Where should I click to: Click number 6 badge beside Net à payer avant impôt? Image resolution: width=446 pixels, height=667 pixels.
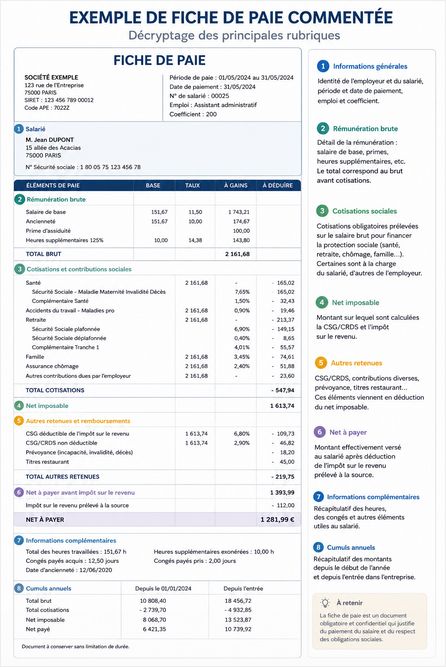click(x=19, y=492)
